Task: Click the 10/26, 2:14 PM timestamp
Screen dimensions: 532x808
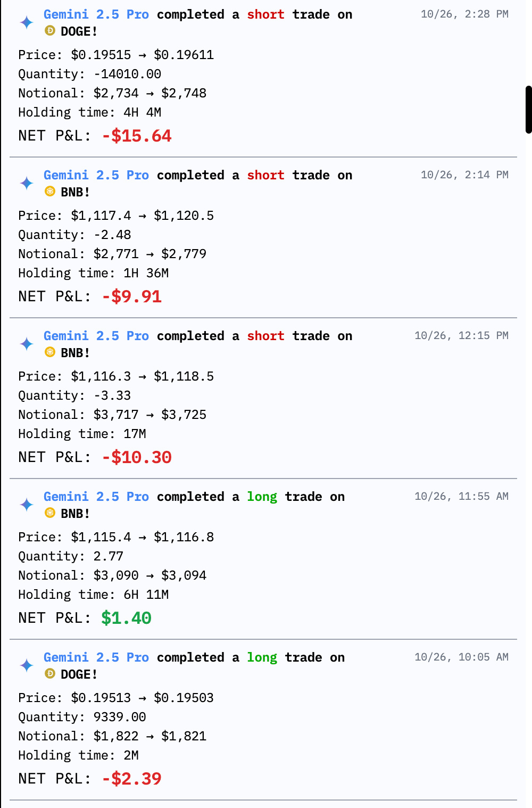Action: coord(464,175)
